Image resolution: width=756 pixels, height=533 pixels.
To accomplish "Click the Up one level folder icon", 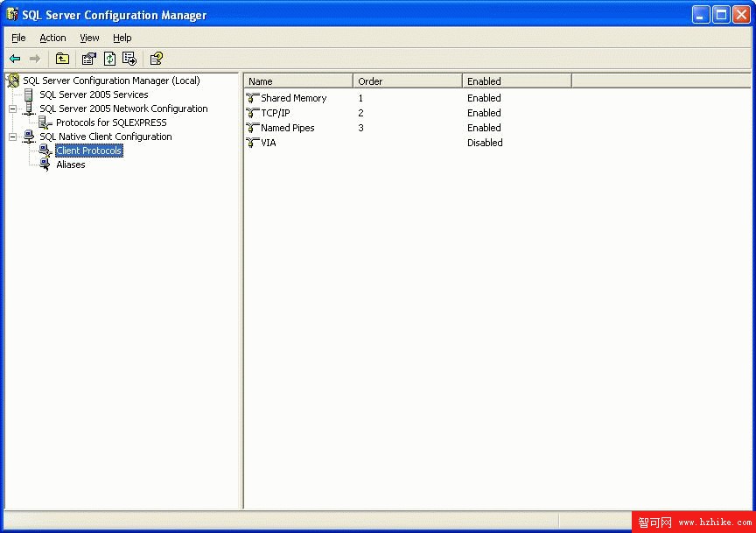I will point(62,59).
